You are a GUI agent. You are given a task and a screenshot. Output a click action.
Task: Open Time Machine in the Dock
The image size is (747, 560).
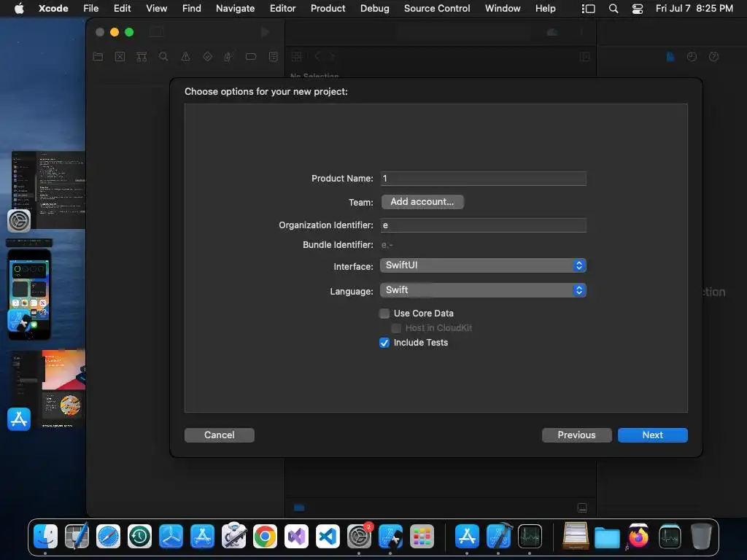(139, 537)
